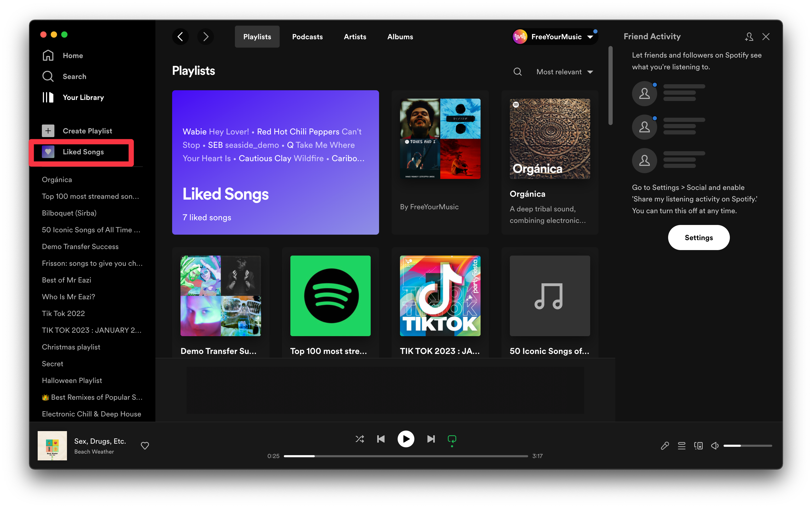
Task: Select Demo Transfer Success in sidebar
Action: click(80, 247)
